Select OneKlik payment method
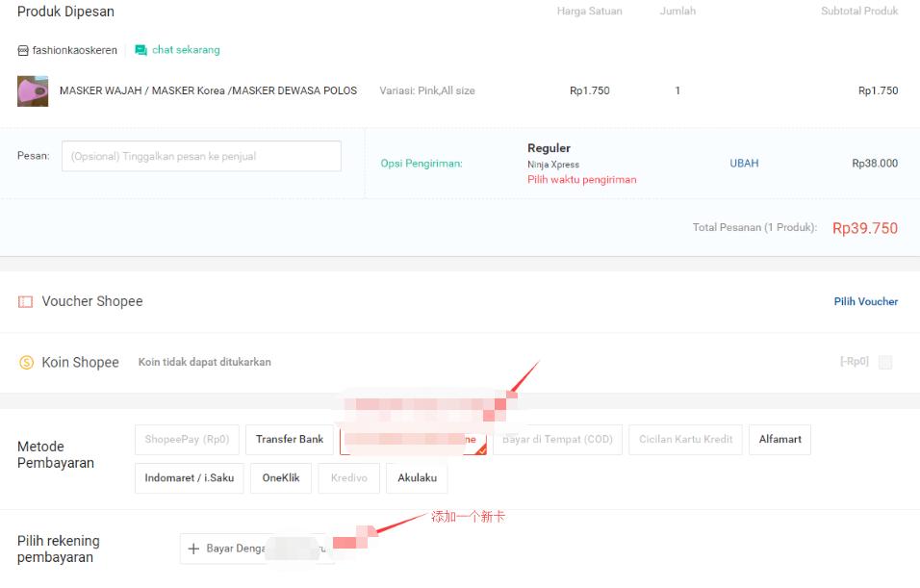This screenshot has width=920, height=588. [280, 478]
